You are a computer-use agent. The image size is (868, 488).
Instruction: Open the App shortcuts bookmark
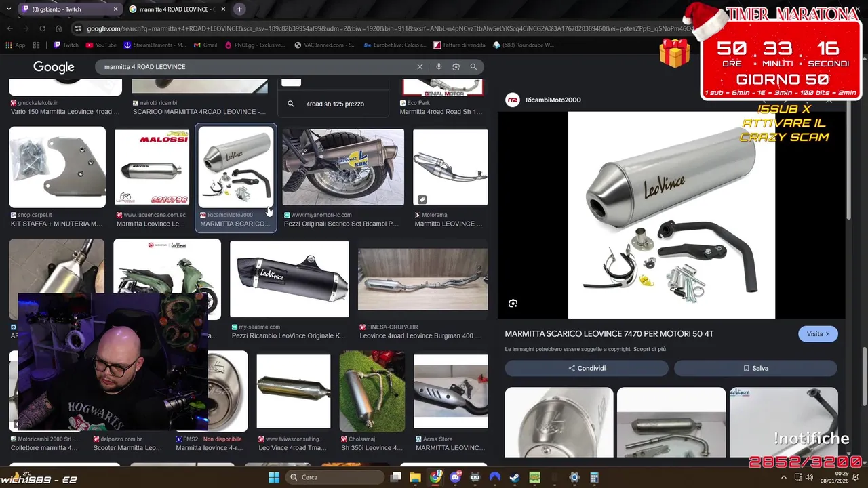click(x=15, y=45)
